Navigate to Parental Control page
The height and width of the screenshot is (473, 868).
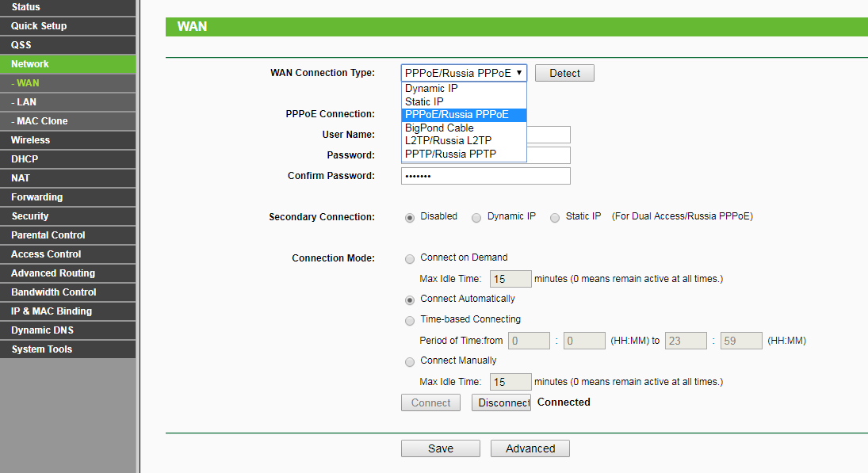48,235
